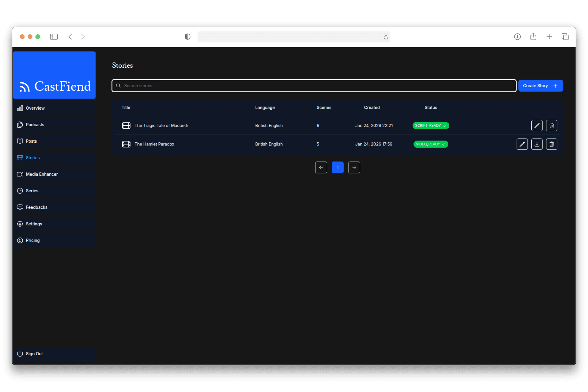
Task: Open Media Enhancer
Action: pyautogui.click(x=54, y=174)
